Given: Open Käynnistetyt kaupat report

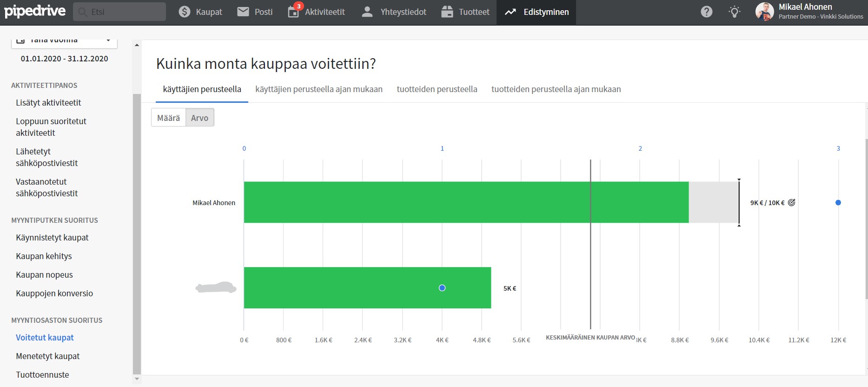Looking at the screenshot, I should point(52,238).
